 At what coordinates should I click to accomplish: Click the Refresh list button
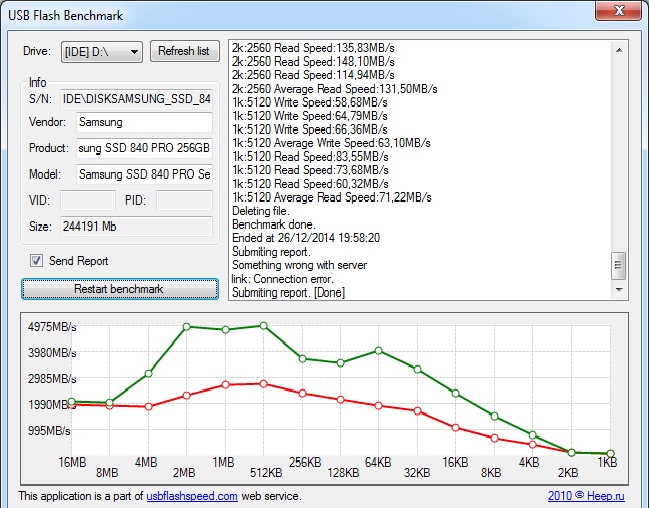coord(184,51)
